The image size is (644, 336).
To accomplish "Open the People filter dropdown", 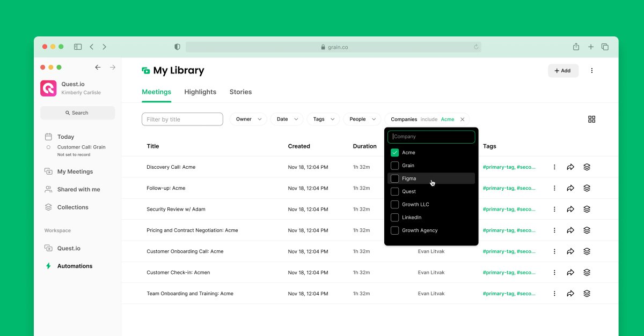I will pos(362,119).
